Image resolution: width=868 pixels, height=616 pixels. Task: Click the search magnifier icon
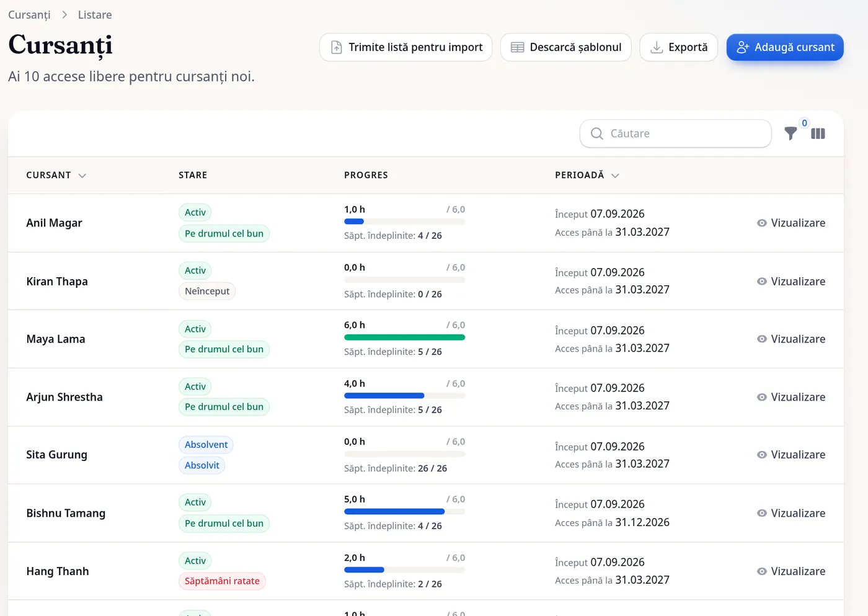597,133
